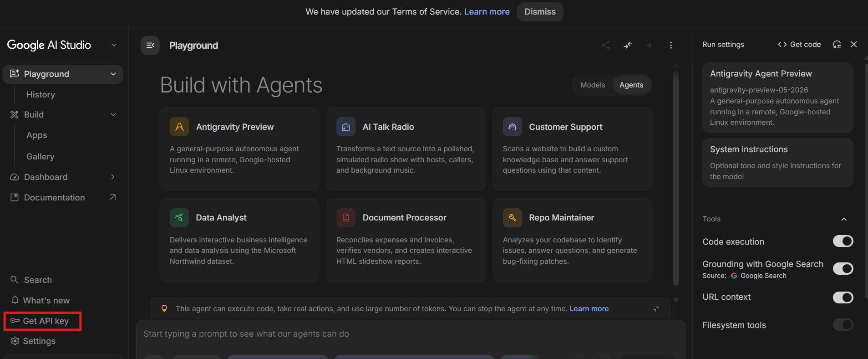Collapse the agent tip banner
Screen dimensions: 868x359
click(x=656, y=308)
